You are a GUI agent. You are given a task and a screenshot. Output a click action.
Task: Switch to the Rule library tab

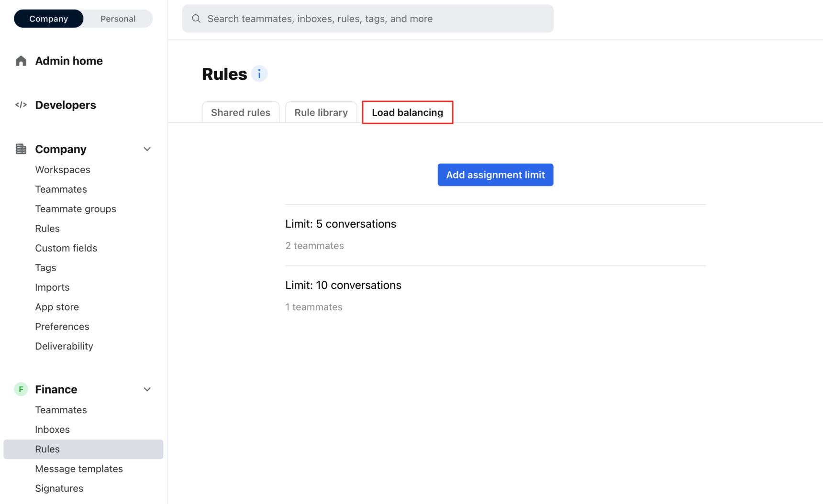[321, 112]
